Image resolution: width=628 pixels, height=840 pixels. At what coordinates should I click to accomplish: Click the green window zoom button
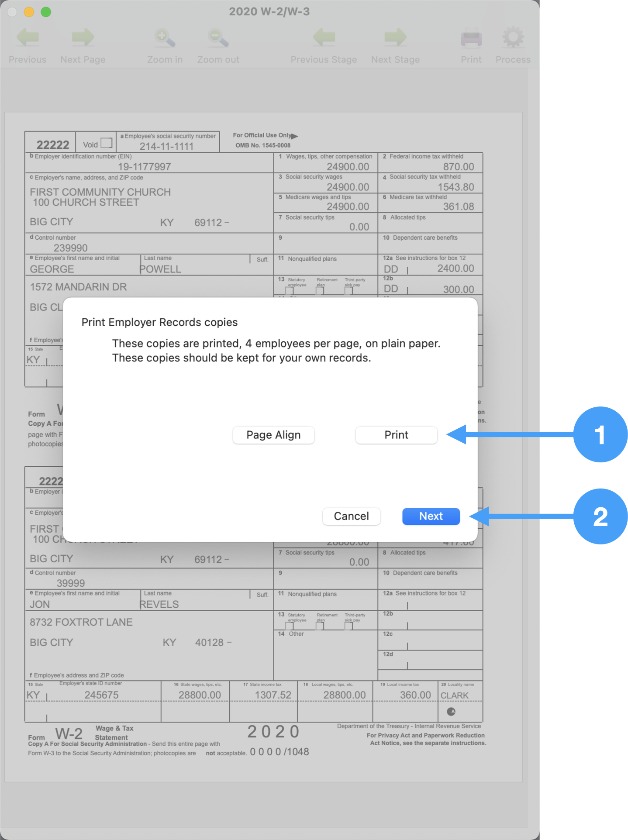pyautogui.click(x=46, y=12)
